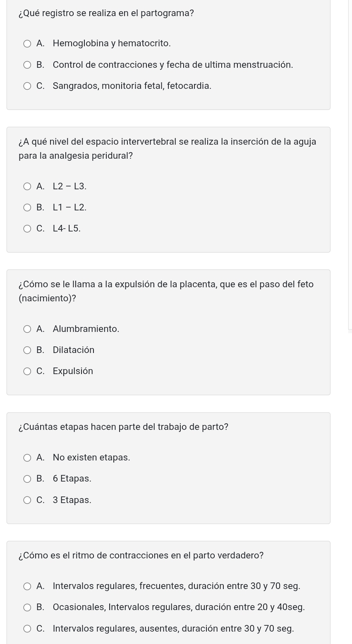Select 'Ocasionales, Intervalos regulares' option
352x644 pixels.
coord(27,607)
